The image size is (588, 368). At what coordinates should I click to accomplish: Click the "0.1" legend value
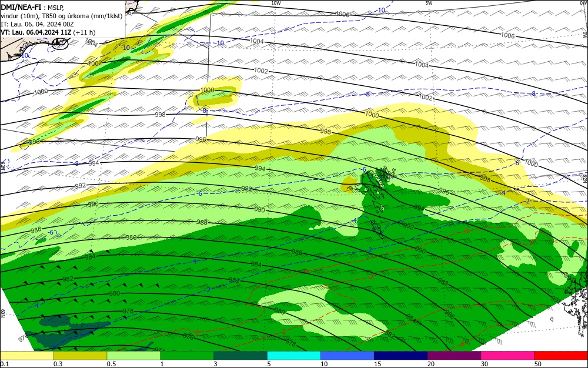[x=4, y=364]
